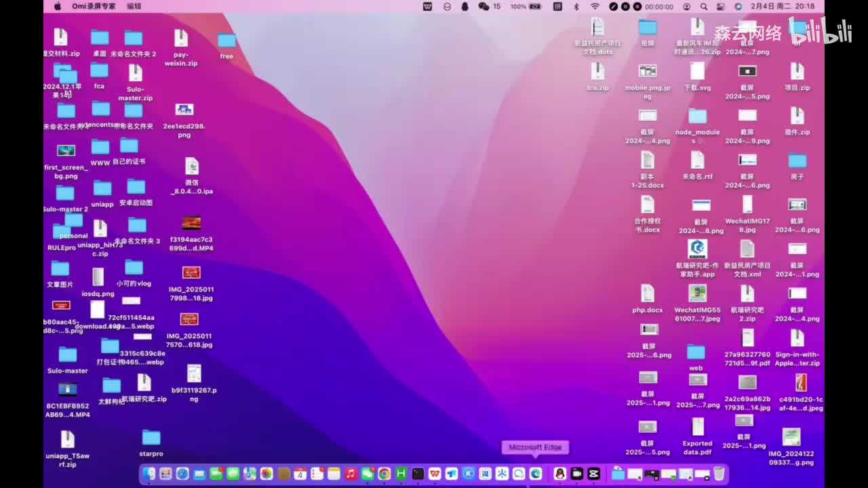Click the date and time in menu bar
The height and width of the screenshot is (488, 868).
pos(783,6)
